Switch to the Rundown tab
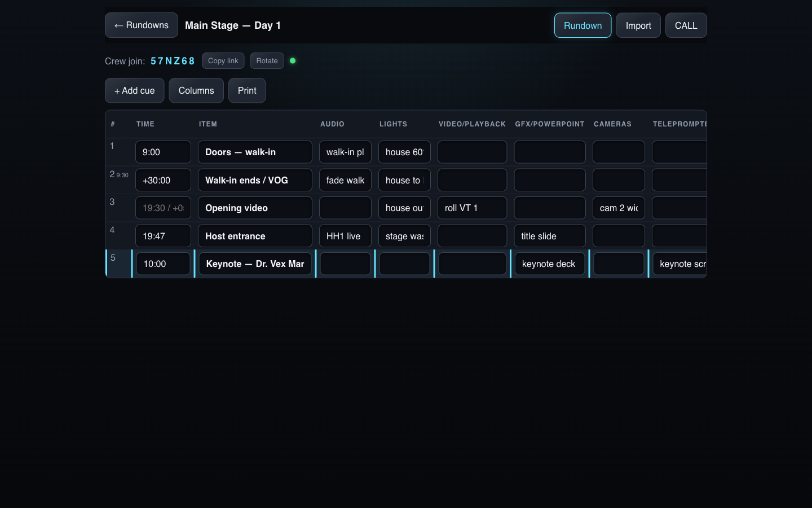This screenshot has height=508, width=812. [582, 25]
